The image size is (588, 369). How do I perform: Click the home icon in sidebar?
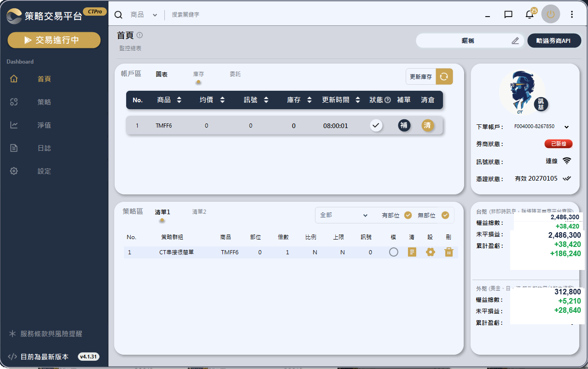tap(14, 79)
